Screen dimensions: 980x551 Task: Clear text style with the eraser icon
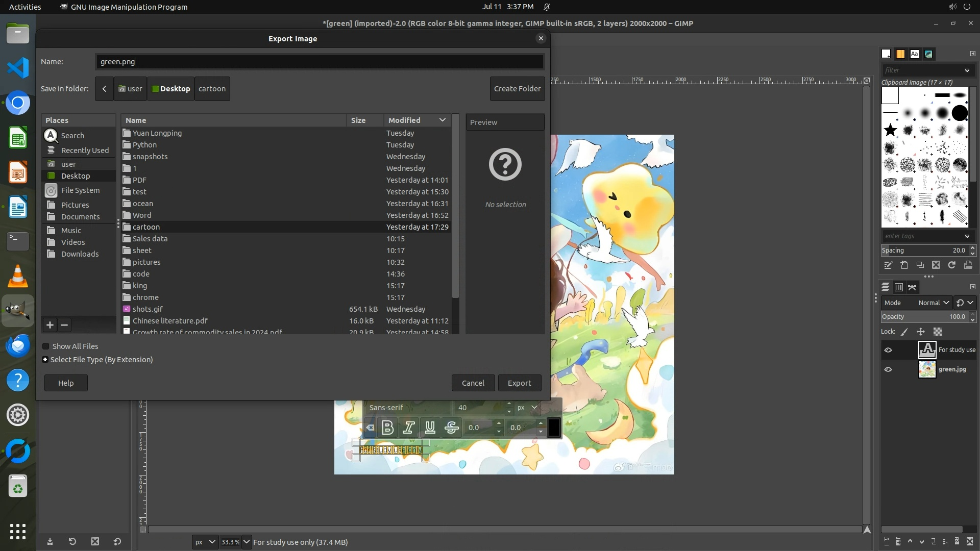pos(370,428)
